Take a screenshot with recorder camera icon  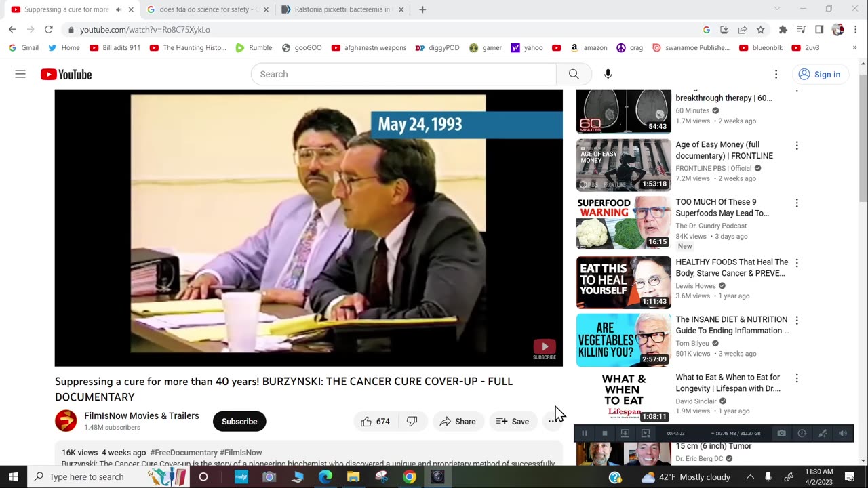click(782, 433)
